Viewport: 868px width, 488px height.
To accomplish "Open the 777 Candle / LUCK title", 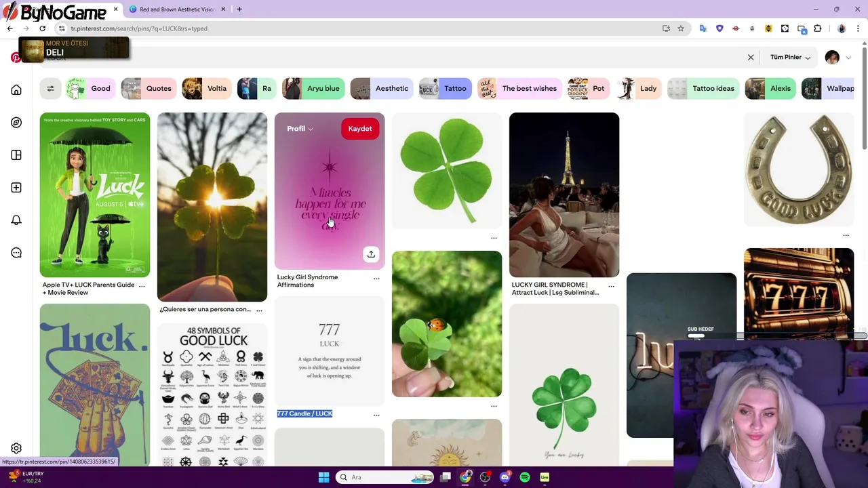I will tap(304, 413).
